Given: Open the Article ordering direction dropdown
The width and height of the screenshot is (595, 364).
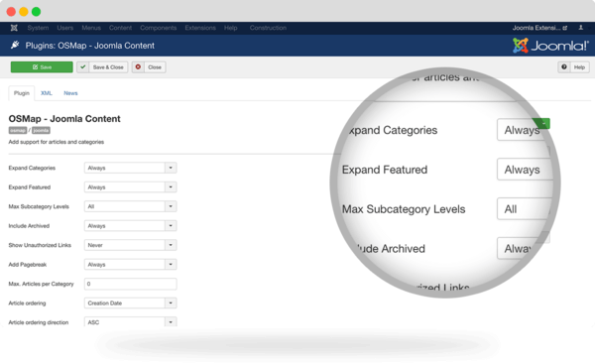Looking at the screenshot, I should [x=130, y=322].
